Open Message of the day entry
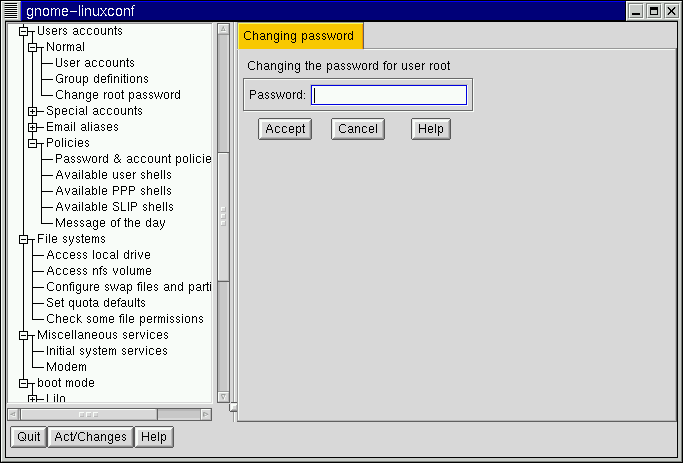Viewport: 683px width, 463px height. click(110, 223)
